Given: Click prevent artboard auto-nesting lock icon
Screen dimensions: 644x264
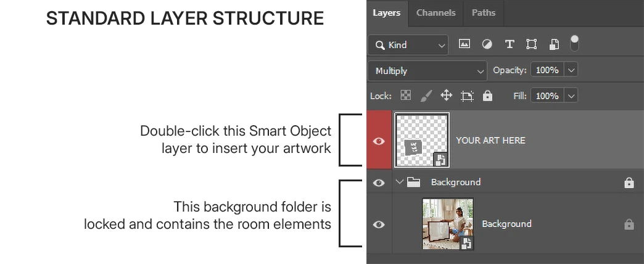Looking at the screenshot, I should pos(467,96).
